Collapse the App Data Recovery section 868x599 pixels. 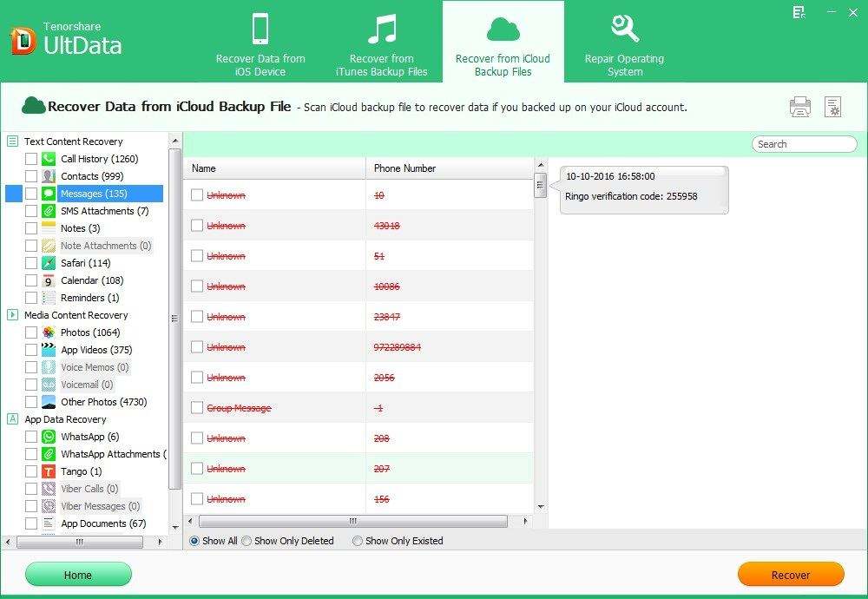click(13, 419)
